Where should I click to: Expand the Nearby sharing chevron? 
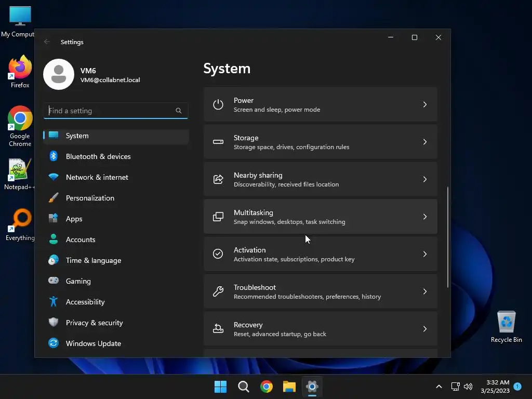pos(425,179)
